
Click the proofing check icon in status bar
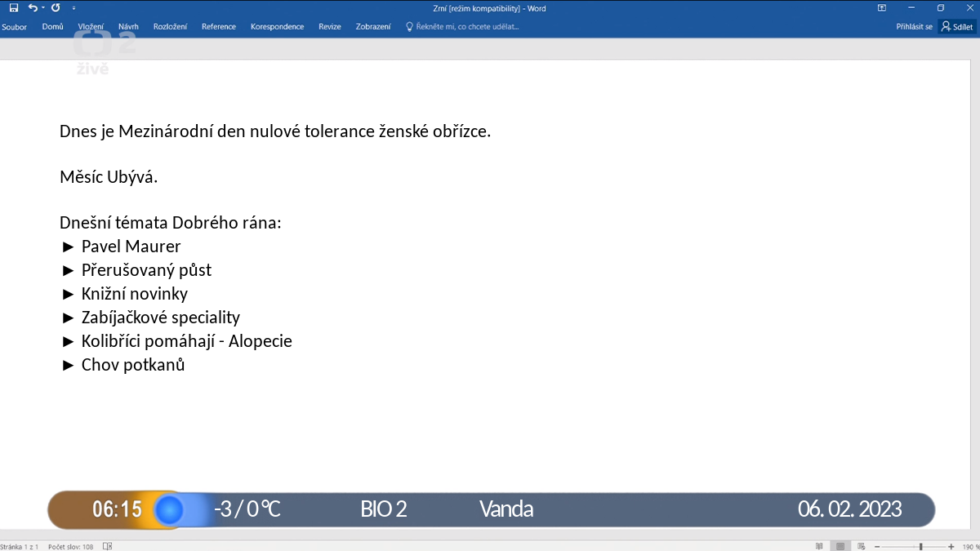[109, 546]
